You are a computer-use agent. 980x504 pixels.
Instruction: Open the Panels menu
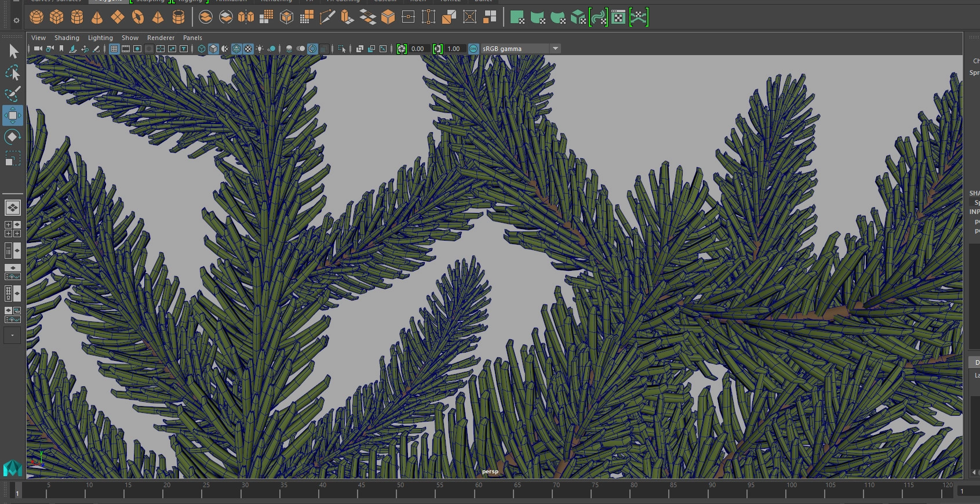192,38
